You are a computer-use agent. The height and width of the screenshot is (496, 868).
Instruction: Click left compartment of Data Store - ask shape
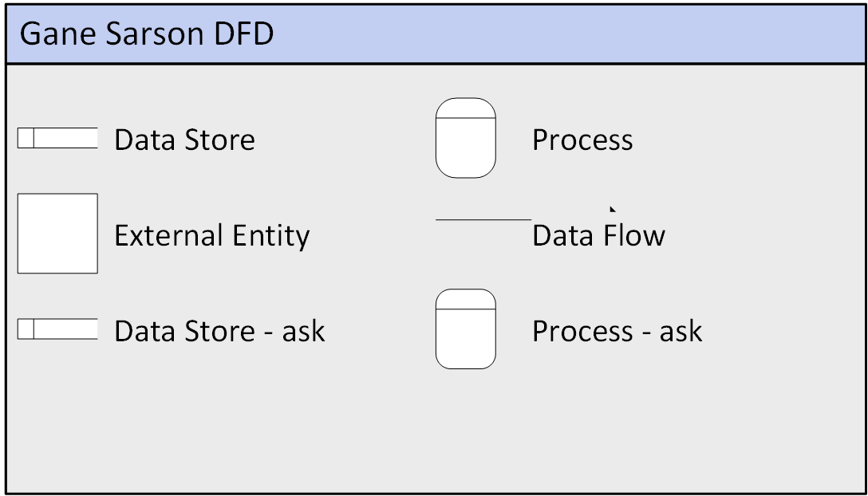coord(26,329)
